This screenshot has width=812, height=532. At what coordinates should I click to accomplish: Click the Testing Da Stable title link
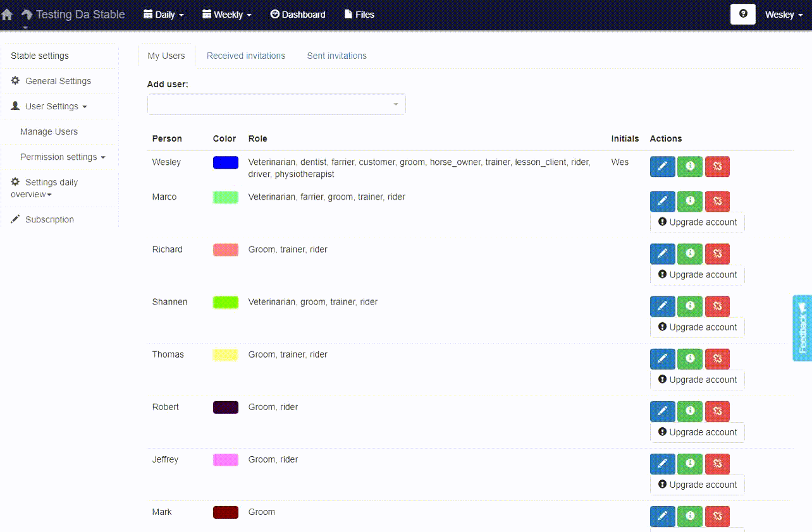80,15
